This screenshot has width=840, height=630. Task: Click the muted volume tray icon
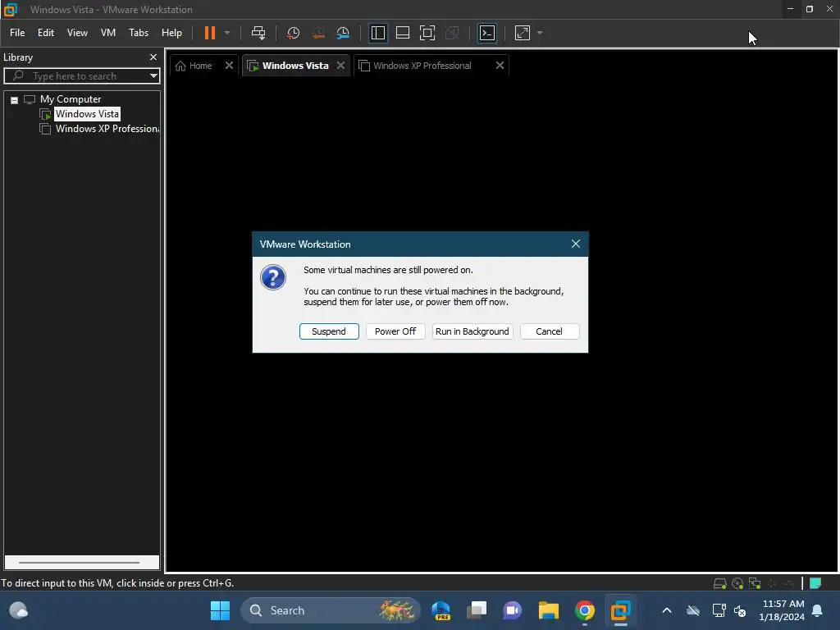[741, 610]
